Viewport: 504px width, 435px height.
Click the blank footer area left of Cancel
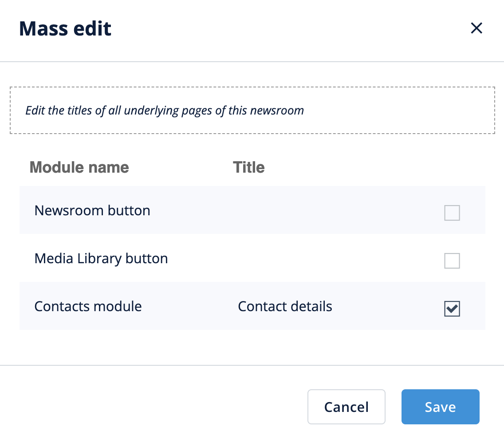coord(155,407)
